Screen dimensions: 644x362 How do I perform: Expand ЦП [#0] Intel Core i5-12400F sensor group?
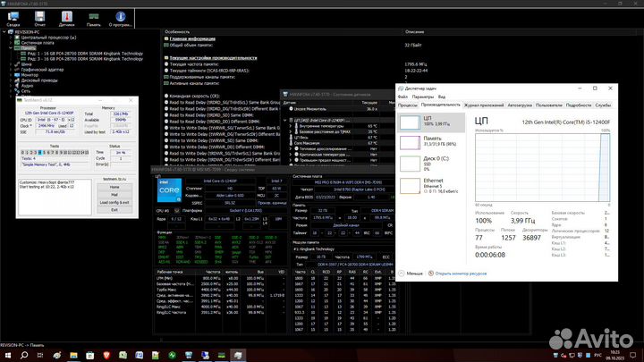[285, 121]
